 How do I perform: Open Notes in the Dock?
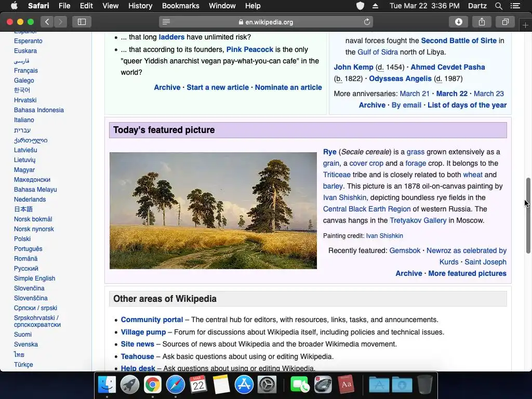(221, 385)
